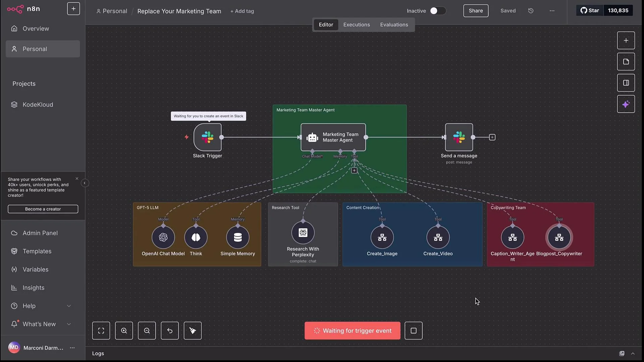Select the Research With Perplexity node
Screen dimensions: 644x362
coord(303,233)
